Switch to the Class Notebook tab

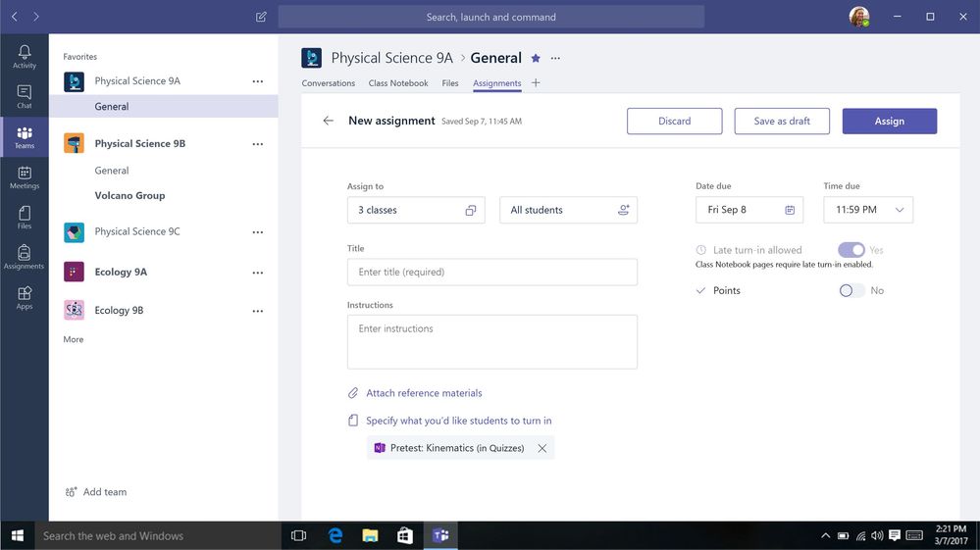(x=398, y=83)
